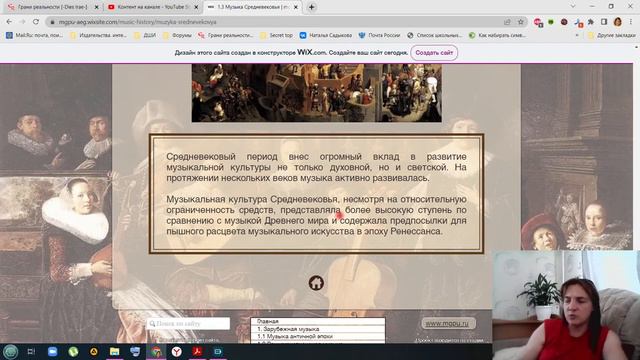Open Zoom from the taskbar
Image resolution: width=640 pixels, height=360 pixels.
tap(52, 351)
